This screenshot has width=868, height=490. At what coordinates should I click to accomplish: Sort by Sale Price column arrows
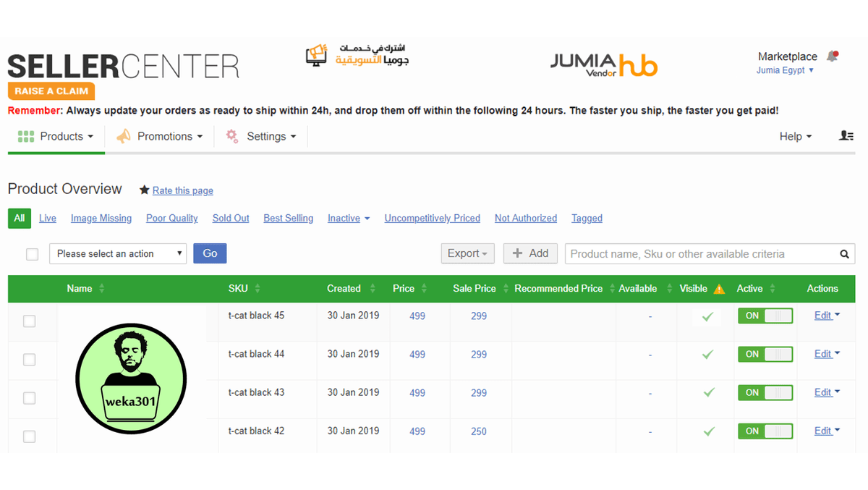(x=504, y=288)
